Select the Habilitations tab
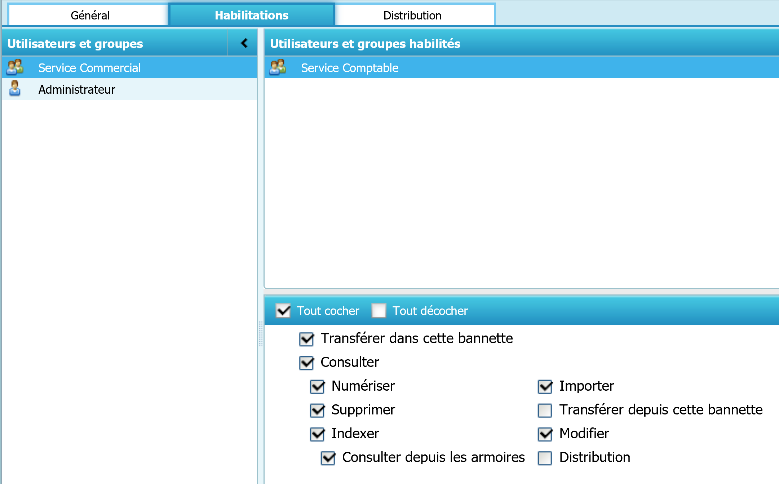 click(251, 15)
